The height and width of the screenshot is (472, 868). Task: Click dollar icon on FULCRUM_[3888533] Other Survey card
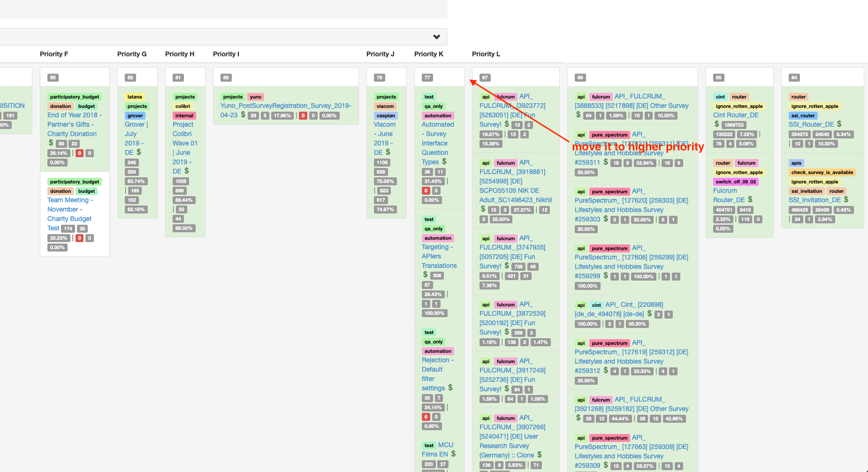point(579,114)
